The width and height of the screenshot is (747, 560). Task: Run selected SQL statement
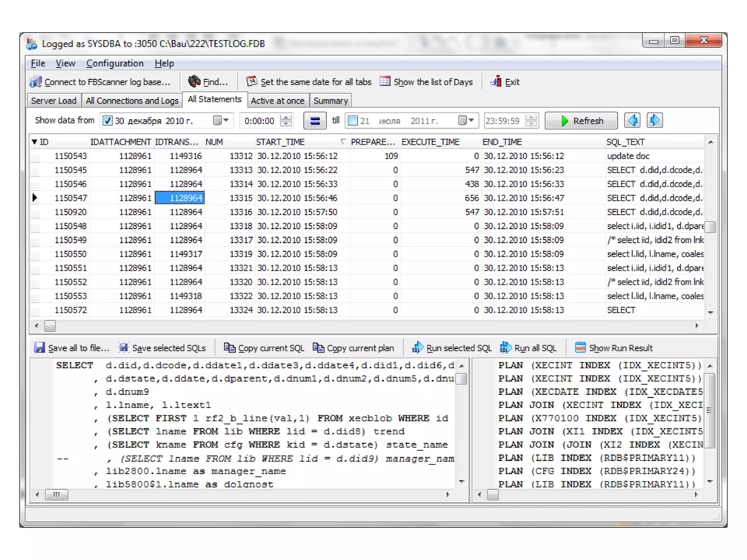[452, 348]
